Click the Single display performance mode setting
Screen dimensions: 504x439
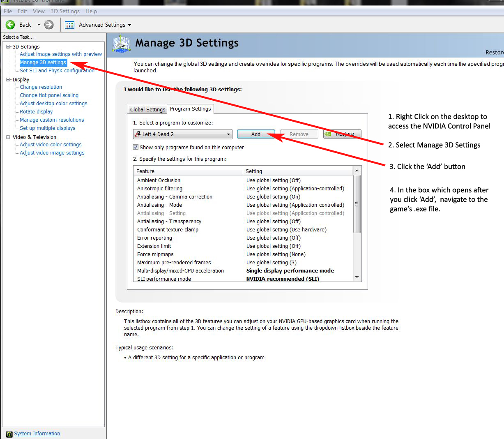pyautogui.click(x=290, y=270)
